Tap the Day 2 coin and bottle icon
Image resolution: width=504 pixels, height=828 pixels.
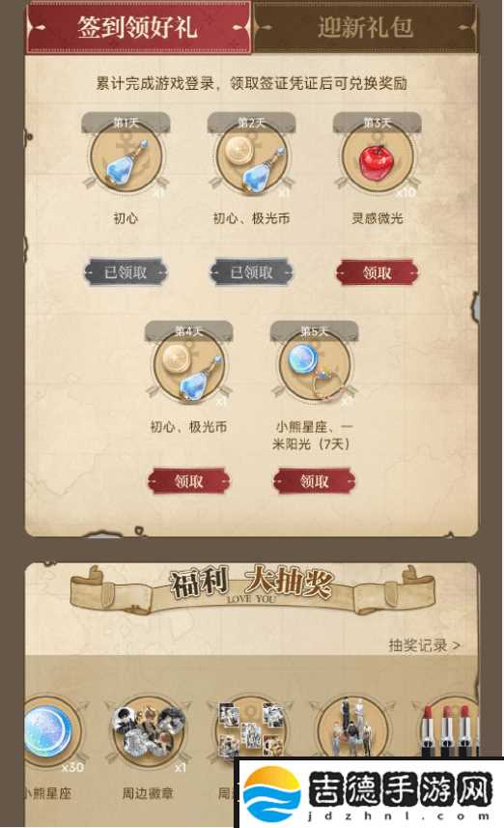tap(252, 157)
